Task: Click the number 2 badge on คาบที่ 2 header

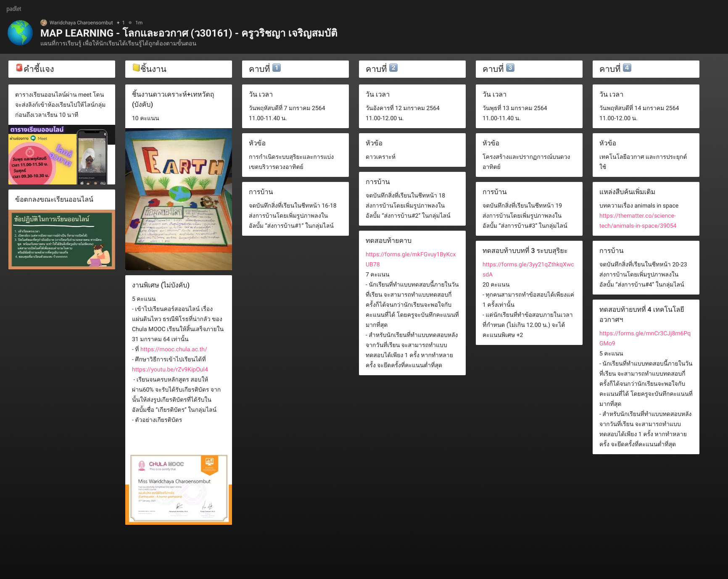Action: (393, 68)
